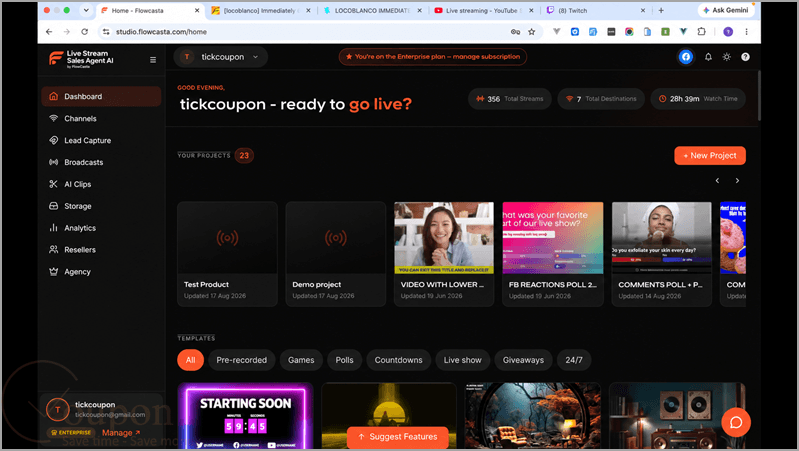Open the Demo project card
799x451 pixels.
(x=336, y=254)
